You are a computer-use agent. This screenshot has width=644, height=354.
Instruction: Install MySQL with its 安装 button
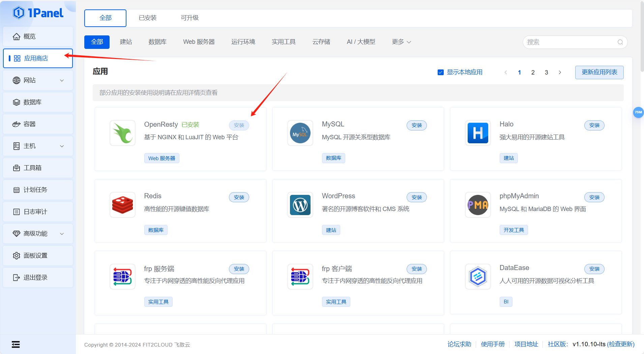point(416,125)
